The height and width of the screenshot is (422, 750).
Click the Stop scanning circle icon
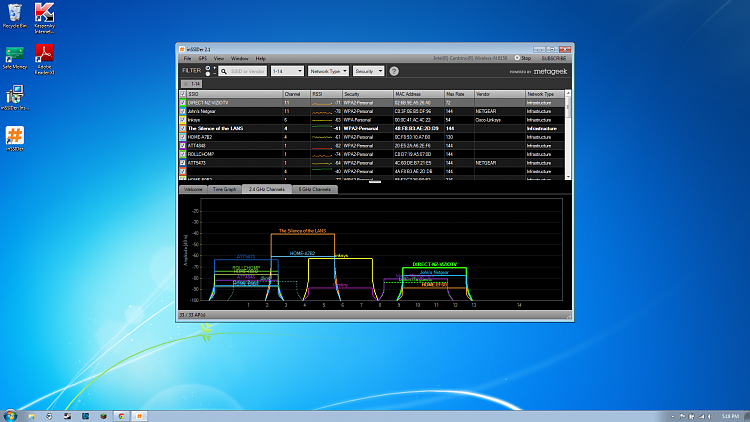coord(517,58)
